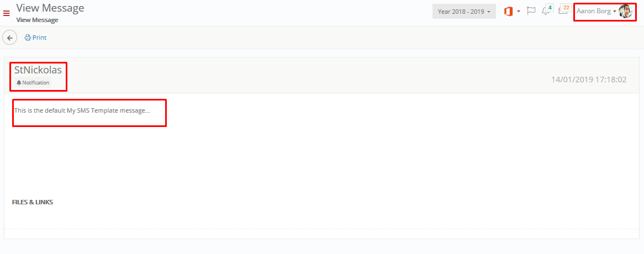
Task: Expand the Year 2018 - 2019 dropdown
Action: (464, 12)
